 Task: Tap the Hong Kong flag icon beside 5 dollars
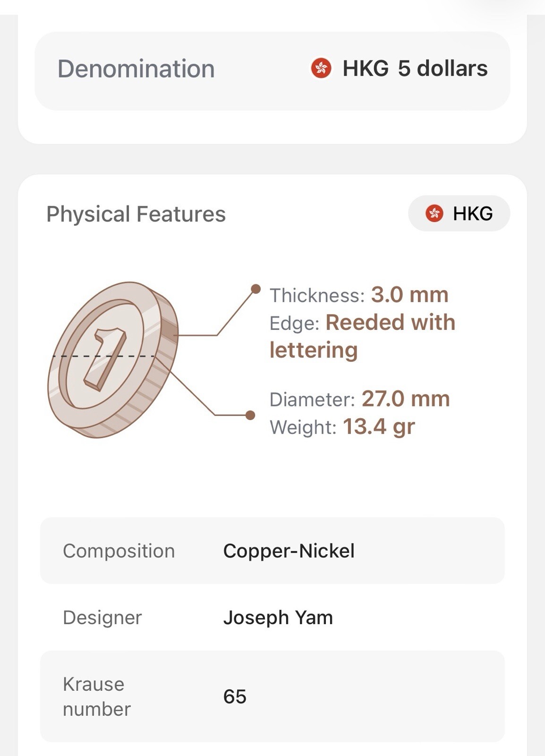321,68
